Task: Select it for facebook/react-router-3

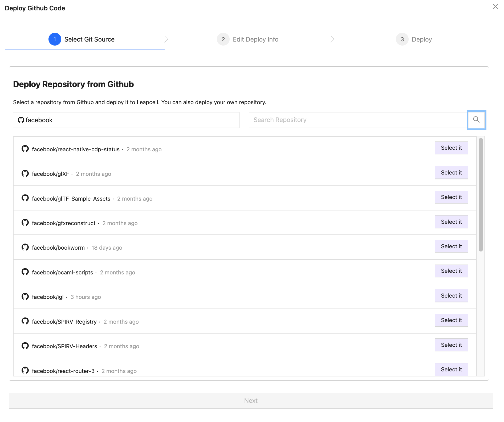Action: 451,370
